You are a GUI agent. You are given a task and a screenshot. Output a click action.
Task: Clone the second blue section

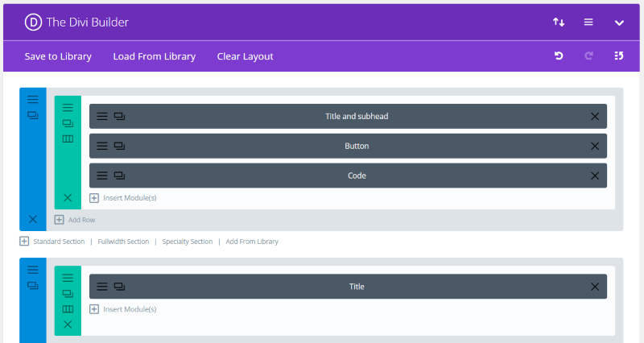click(33, 286)
